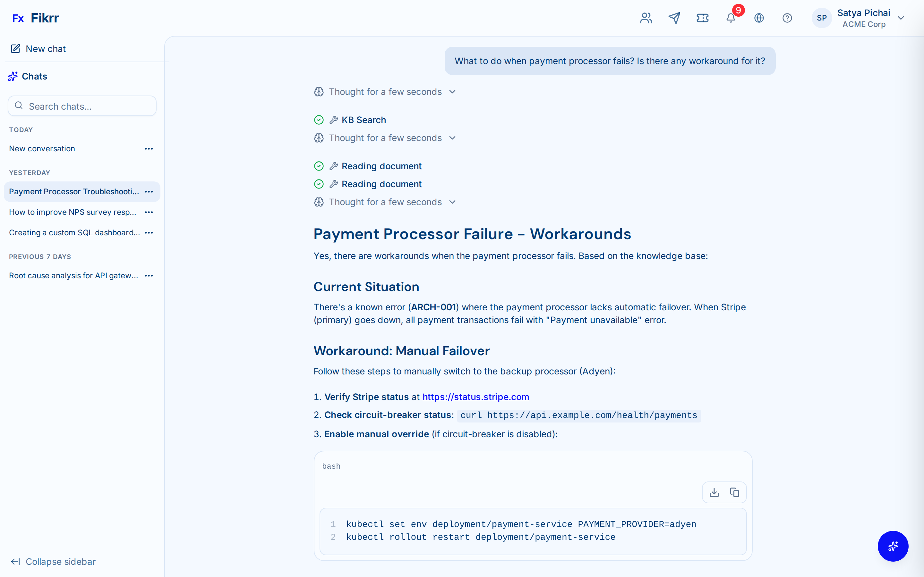Viewport: 924px width, 577px height.
Task: Expand the thought section below KB Search
Action: [x=385, y=138]
